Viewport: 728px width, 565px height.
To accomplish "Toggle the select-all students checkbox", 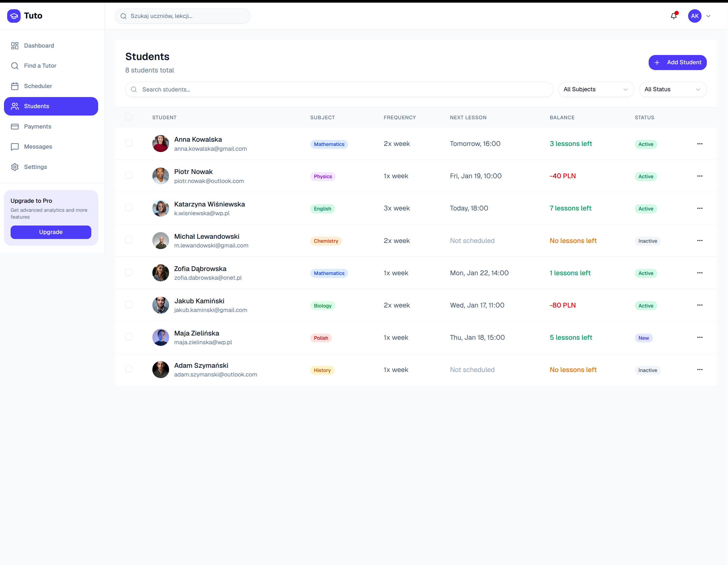I will point(129,117).
